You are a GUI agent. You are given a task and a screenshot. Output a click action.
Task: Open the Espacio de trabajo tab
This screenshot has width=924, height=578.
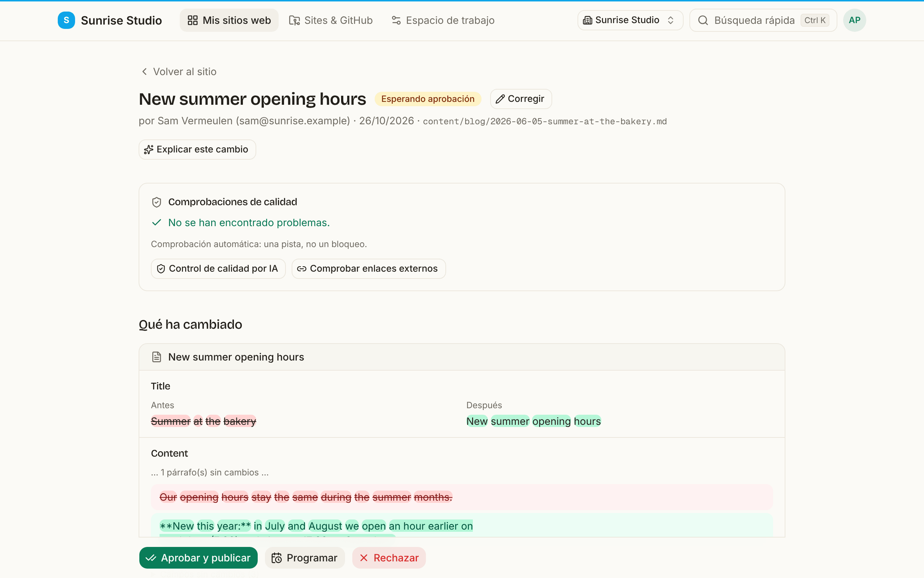click(x=443, y=20)
